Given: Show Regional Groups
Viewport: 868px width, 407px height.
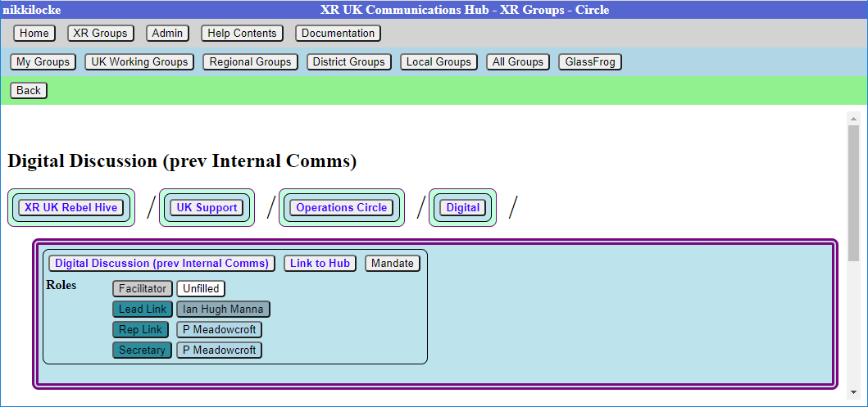Looking at the screenshot, I should coord(250,62).
